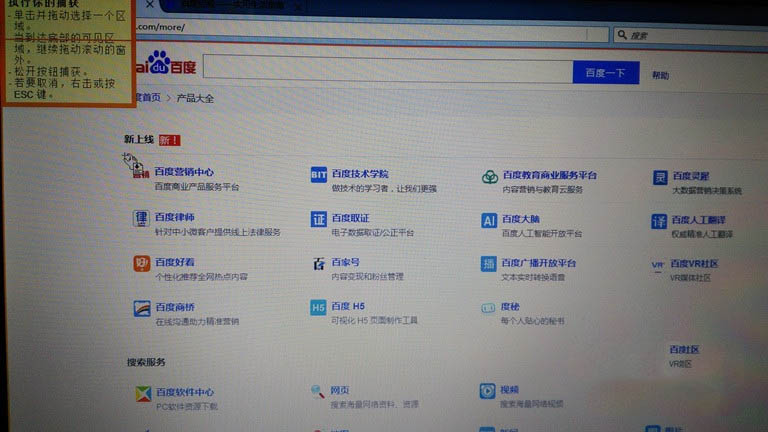Open the 百度营销中心 link

click(x=183, y=172)
